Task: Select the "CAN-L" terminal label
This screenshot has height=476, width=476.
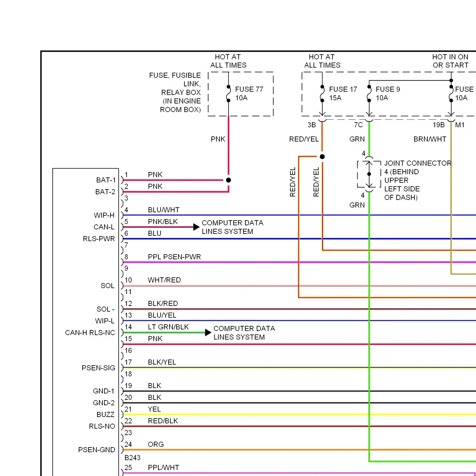Action: tap(104, 227)
